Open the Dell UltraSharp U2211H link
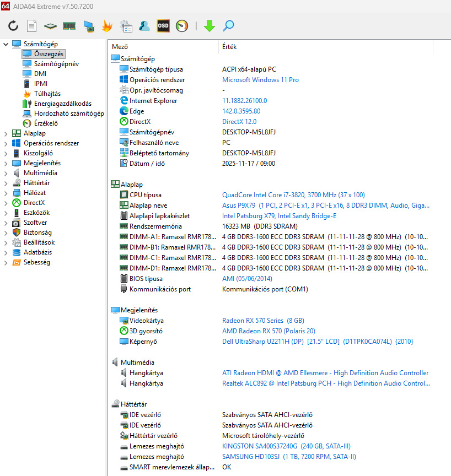 (318, 342)
